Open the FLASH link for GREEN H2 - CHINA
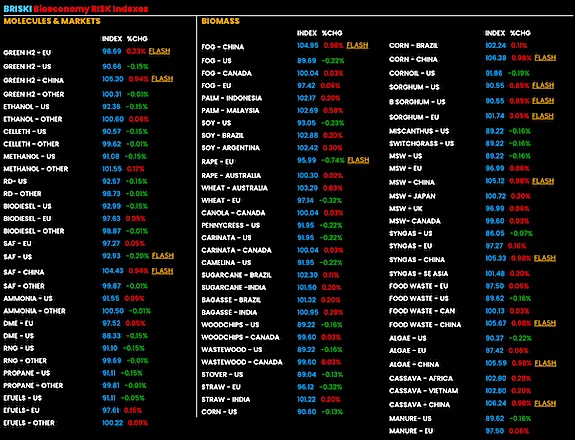The height and width of the screenshot is (440, 575). click(162, 78)
